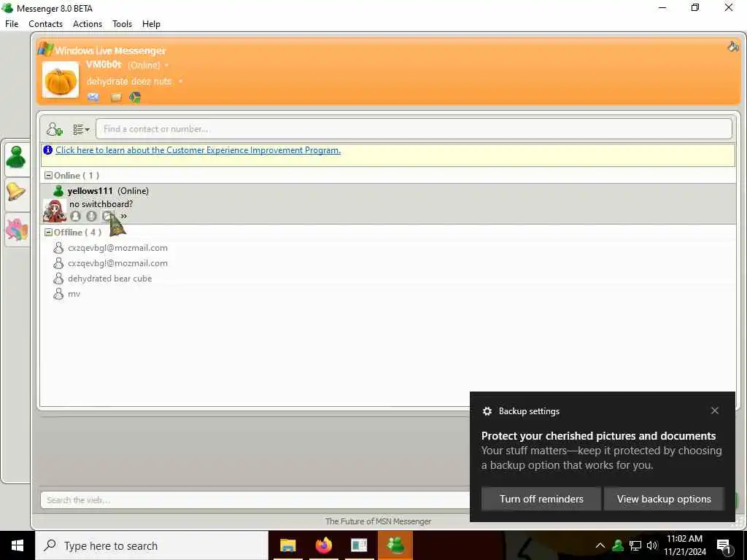
Task: Click yellows111's message no switchboard?
Action: tap(101, 204)
